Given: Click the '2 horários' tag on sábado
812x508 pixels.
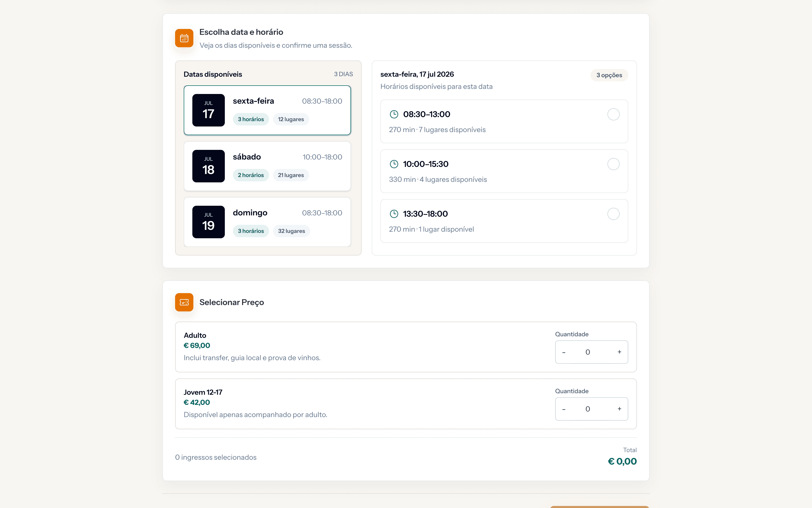Looking at the screenshot, I should click(x=251, y=175).
